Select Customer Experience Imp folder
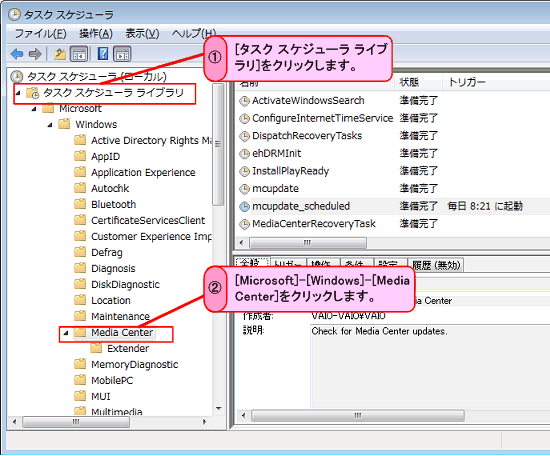Image resolution: width=550 pixels, height=456 pixels. pos(152,236)
